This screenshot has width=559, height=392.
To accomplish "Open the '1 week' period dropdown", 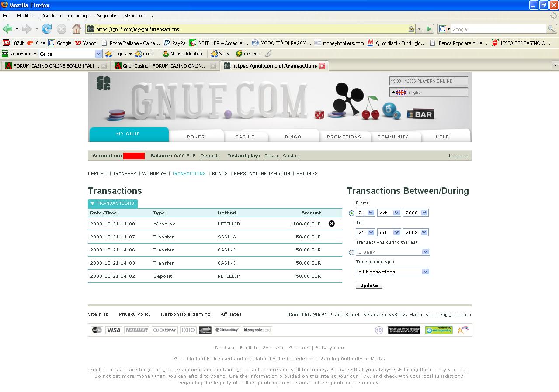I will 393,252.
